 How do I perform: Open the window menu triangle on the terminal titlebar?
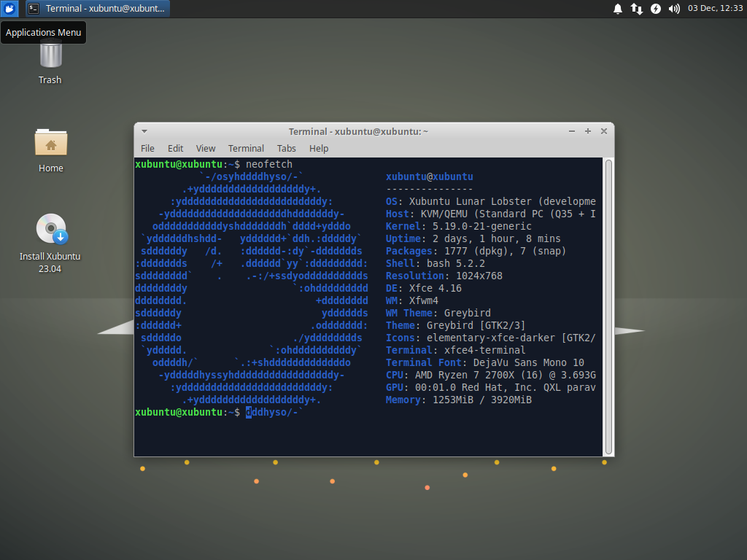143,131
